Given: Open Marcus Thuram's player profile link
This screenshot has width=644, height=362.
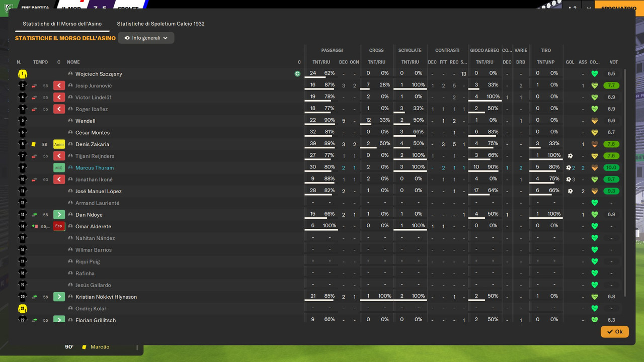Looking at the screenshot, I should [95, 168].
